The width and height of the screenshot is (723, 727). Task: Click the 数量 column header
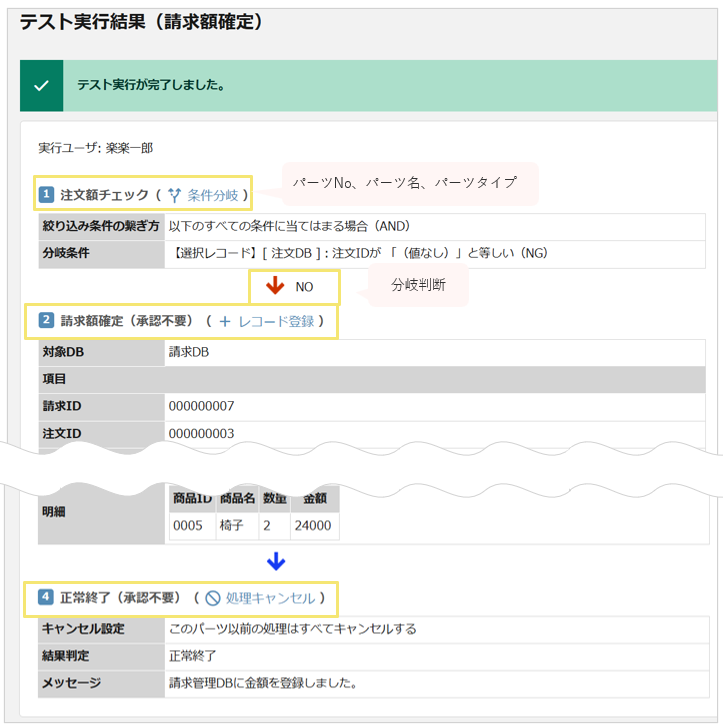coord(275,499)
